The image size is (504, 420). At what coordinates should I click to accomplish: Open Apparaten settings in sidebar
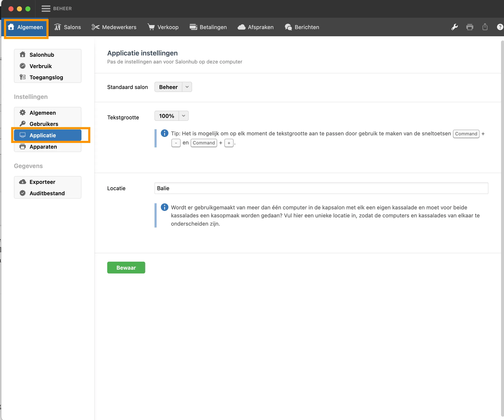43,147
